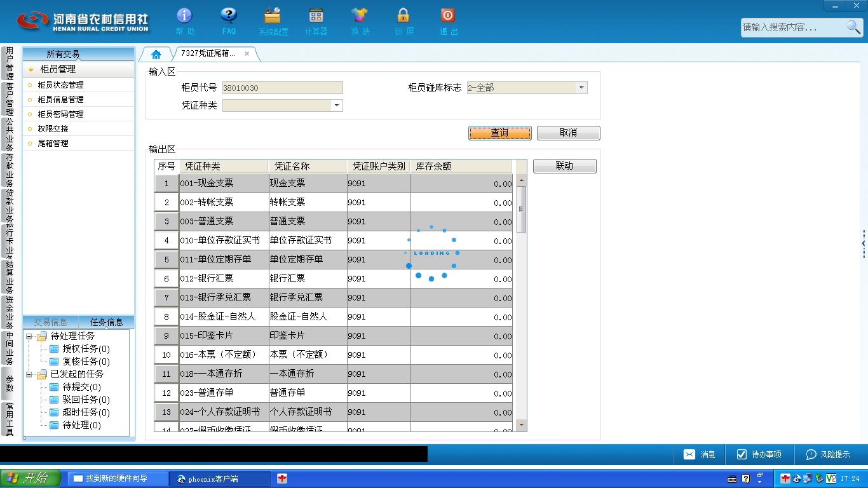
Task: Click the 柜员代号 input field
Action: click(x=282, y=88)
